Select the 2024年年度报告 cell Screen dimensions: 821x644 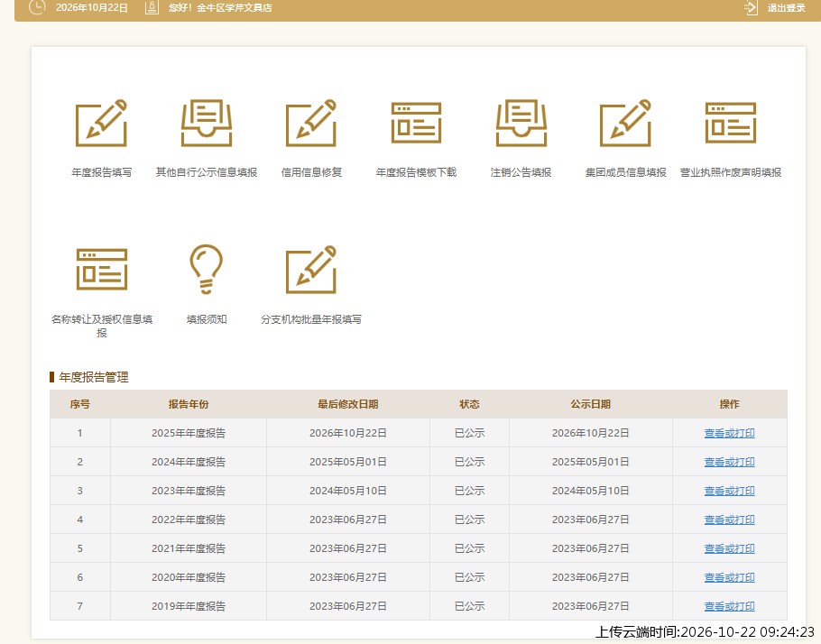(x=189, y=462)
